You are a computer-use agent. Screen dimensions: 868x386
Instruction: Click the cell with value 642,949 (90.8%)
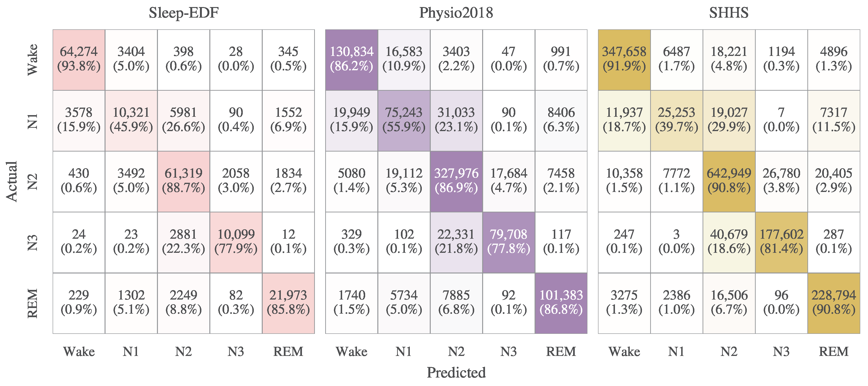point(729,182)
